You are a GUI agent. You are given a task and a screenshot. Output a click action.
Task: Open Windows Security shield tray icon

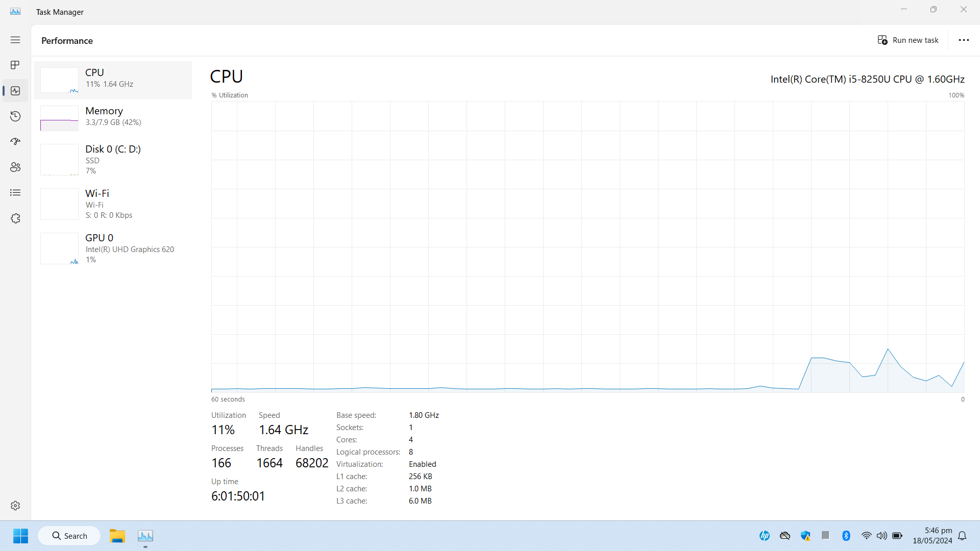pyautogui.click(x=805, y=536)
